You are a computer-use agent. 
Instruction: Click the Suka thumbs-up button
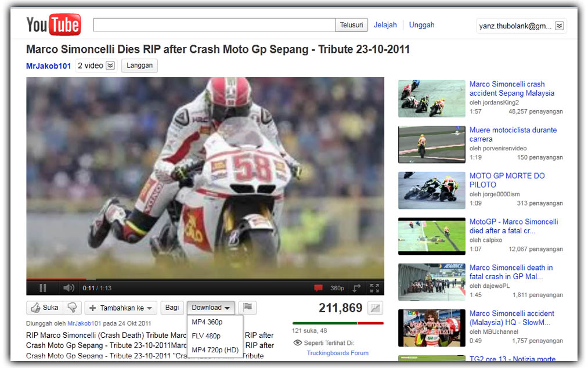[45, 308]
